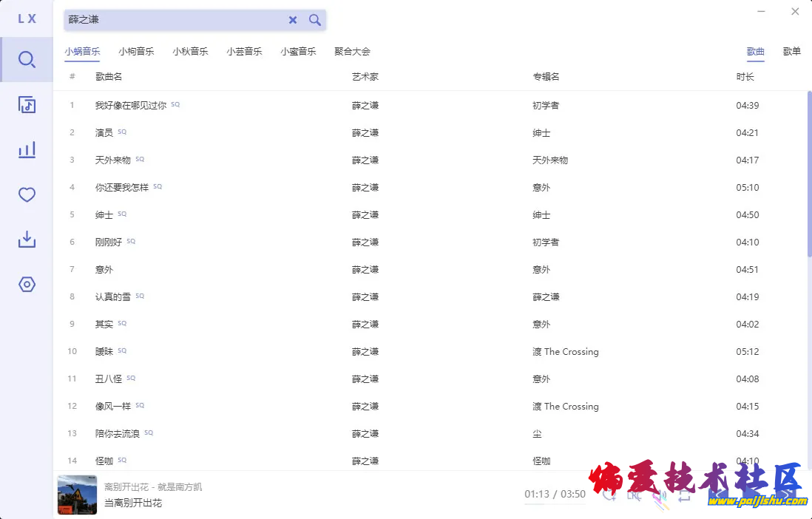Switch to 歌单 playlist view
The image size is (812, 519).
791,52
